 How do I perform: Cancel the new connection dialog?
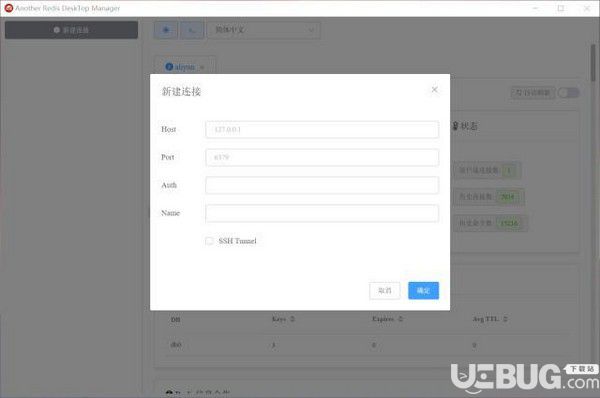tap(385, 290)
